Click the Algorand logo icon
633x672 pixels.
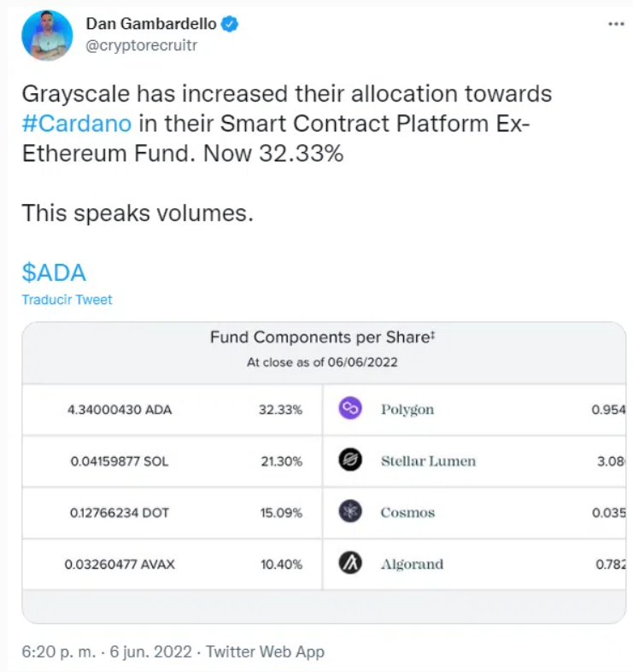pos(350,564)
